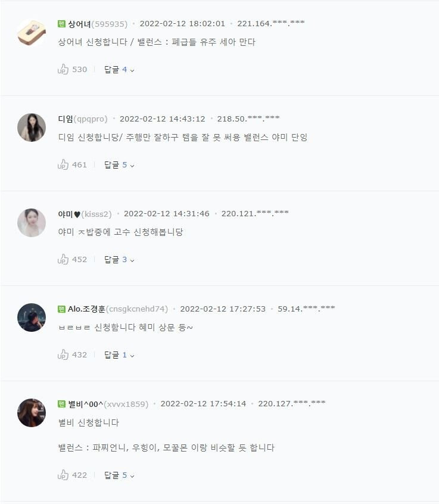Expand the 3 replies on 야미's comment
The width and height of the screenshot is (439, 504).
coord(119,259)
